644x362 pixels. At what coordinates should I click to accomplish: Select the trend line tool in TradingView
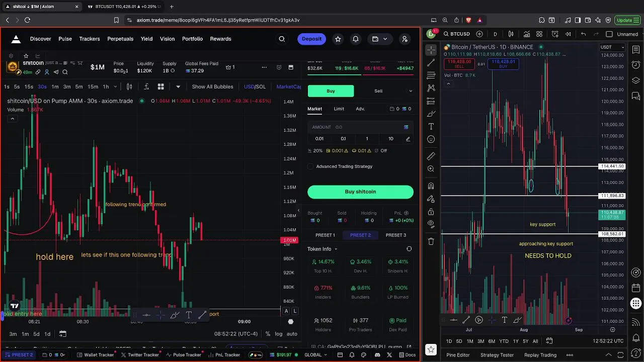point(431,63)
